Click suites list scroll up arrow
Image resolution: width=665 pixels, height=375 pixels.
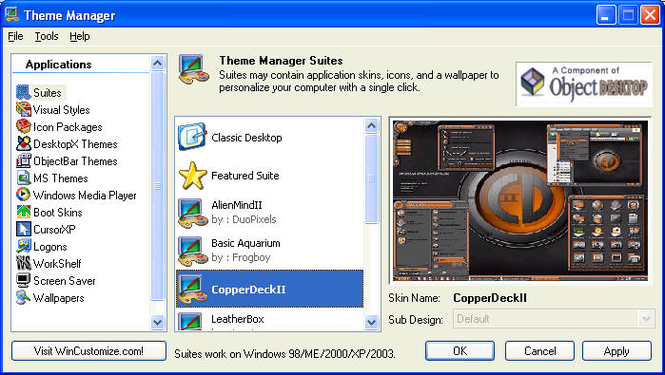pyautogui.click(x=371, y=126)
